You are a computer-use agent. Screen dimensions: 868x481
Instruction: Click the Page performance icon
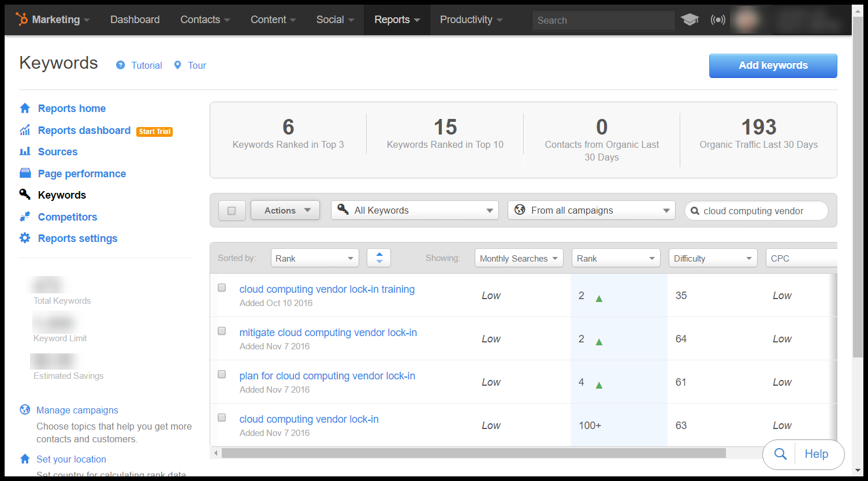click(25, 173)
